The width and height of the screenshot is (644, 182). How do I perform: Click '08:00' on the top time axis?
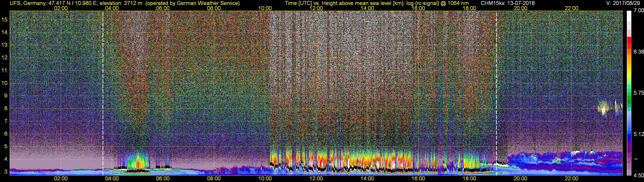214,8
